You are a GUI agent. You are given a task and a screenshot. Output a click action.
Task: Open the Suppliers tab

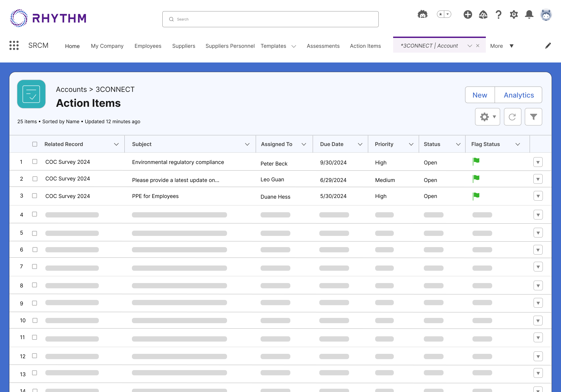coord(183,46)
